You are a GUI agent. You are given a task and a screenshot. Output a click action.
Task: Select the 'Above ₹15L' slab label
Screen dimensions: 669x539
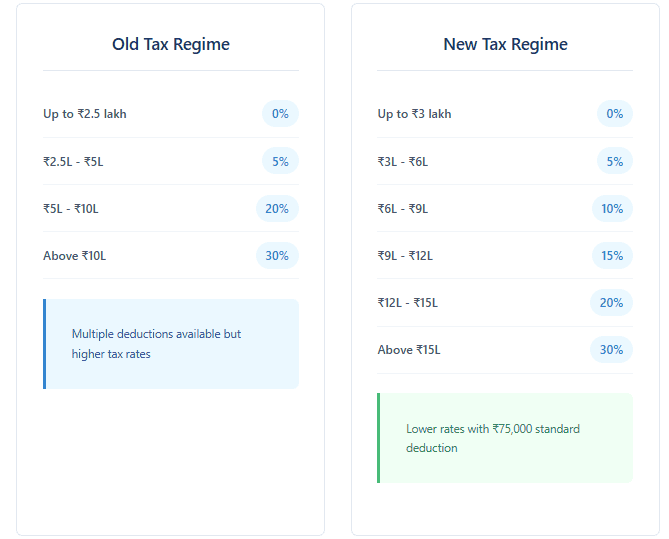[409, 350]
